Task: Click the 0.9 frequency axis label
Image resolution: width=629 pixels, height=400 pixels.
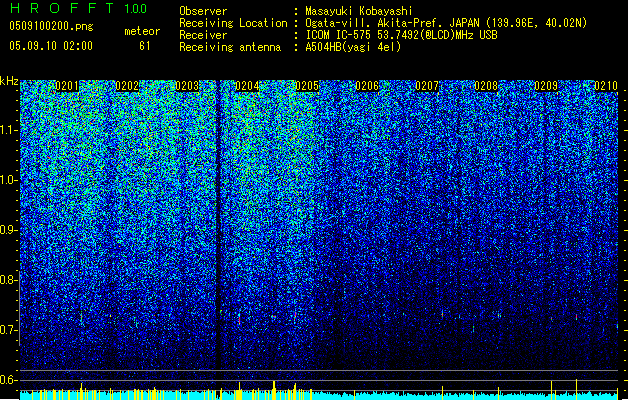Action: pyautogui.click(x=8, y=230)
